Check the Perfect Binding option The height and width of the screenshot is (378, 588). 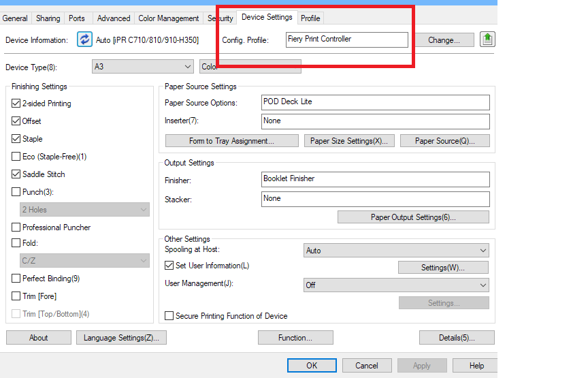tap(16, 279)
